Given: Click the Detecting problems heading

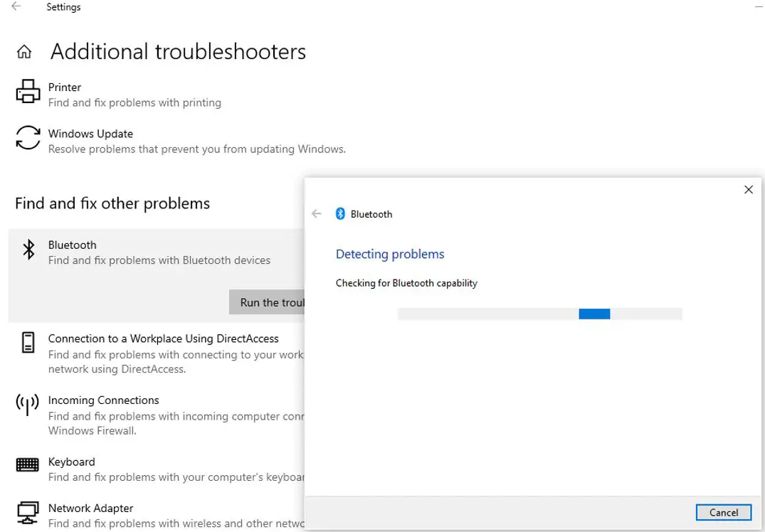Looking at the screenshot, I should (390, 254).
